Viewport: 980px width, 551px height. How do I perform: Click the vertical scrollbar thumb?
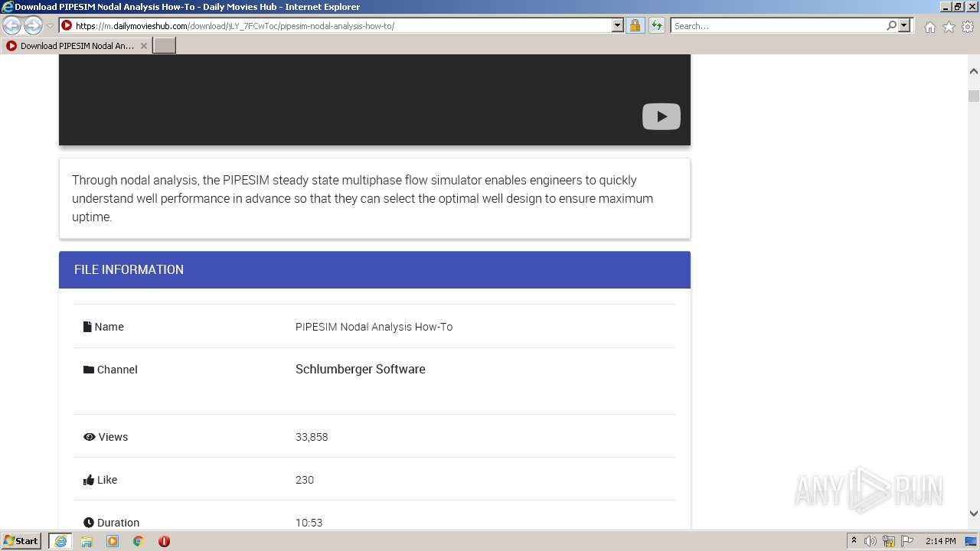(974, 96)
